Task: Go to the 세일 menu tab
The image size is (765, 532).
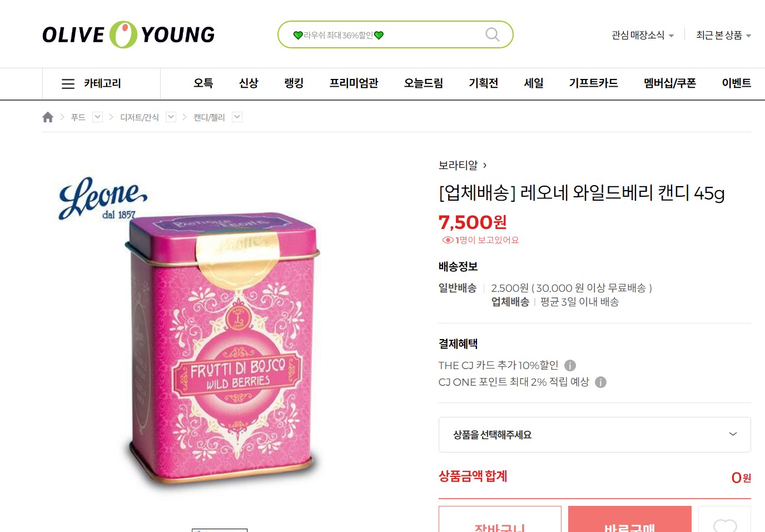Action: [534, 83]
